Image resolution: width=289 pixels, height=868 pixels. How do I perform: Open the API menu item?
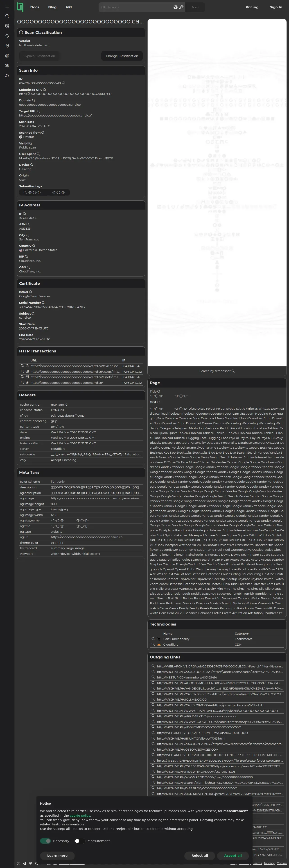[x=69, y=7]
